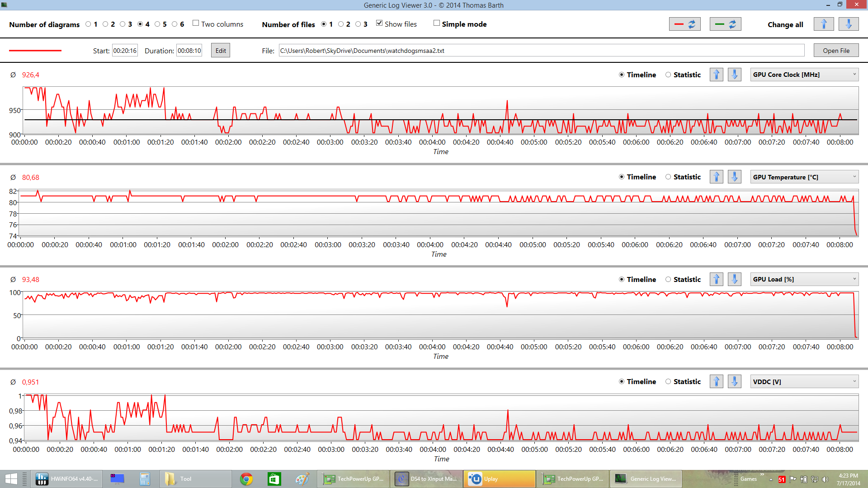Open Paint icon in the taskbar

tap(302, 479)
